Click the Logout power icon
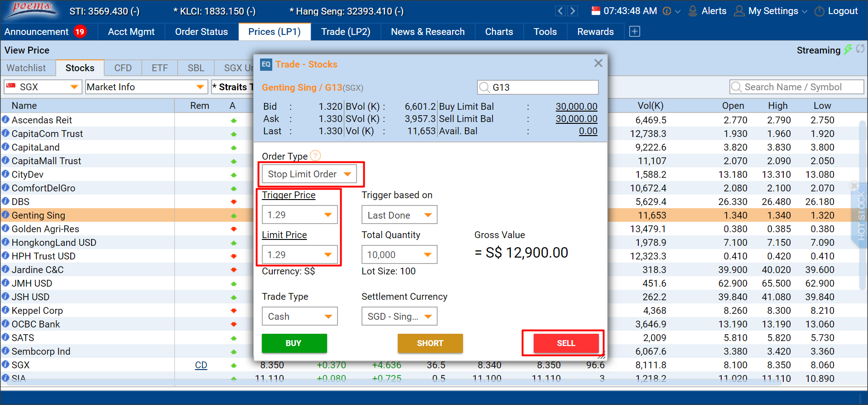Screen dimensions: 868x405 (x=819, y=11)
